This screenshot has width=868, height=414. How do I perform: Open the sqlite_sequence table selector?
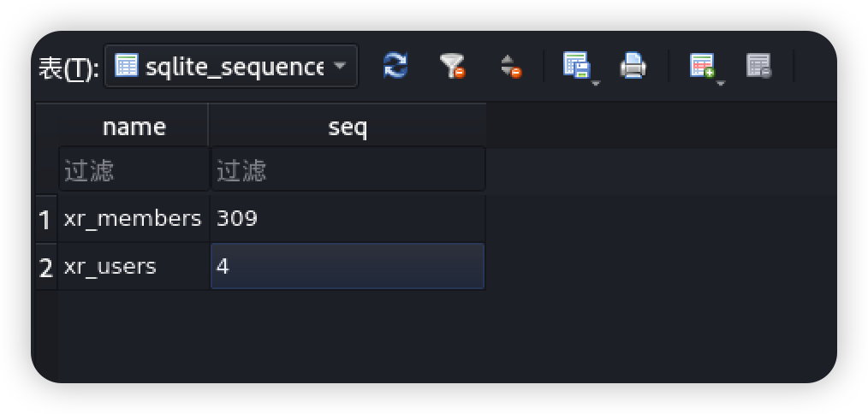[231, 67]
